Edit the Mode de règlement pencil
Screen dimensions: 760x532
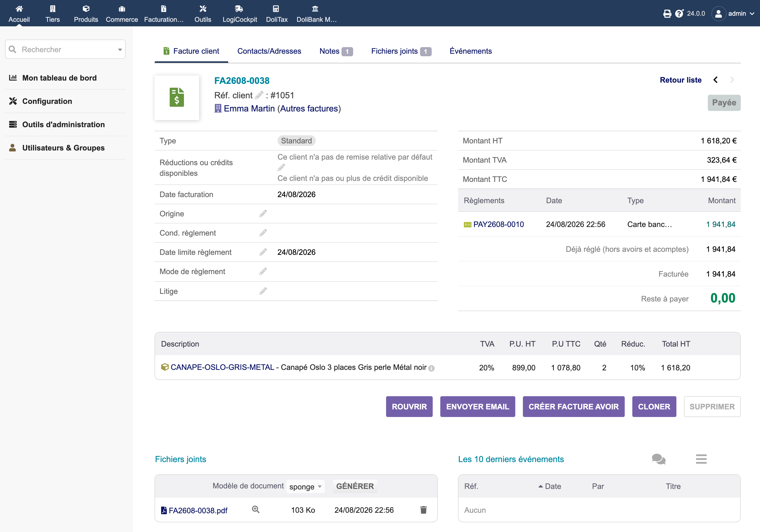(x=263, y=271)
